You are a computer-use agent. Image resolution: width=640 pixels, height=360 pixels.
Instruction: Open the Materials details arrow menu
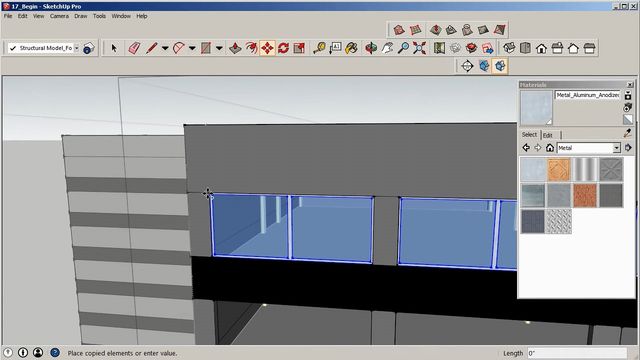[628, 148]
